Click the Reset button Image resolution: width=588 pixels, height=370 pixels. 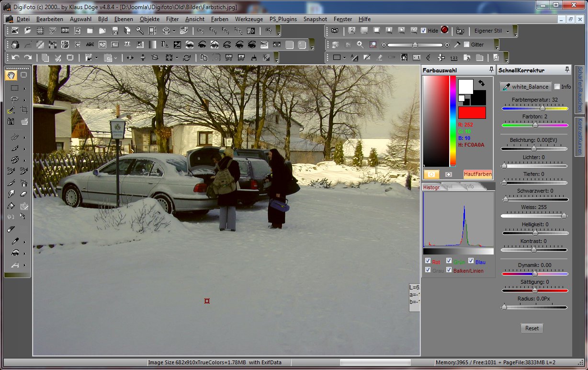531,328
